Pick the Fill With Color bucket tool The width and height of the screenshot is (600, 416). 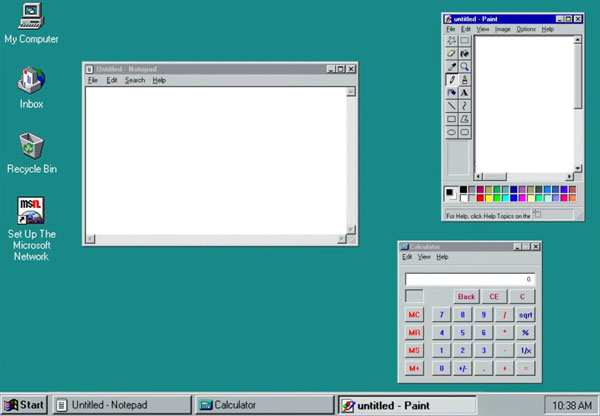click(x=465, y=54)
